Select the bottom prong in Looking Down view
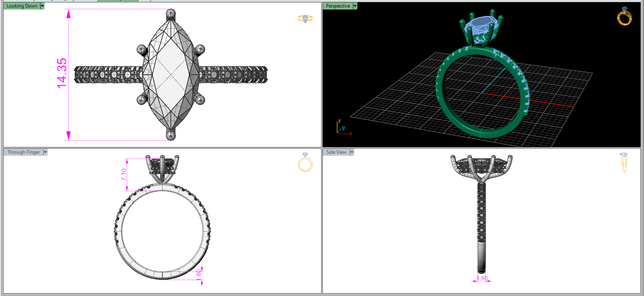The width and height of the screenshot is (644, 296). coord(171,135)
